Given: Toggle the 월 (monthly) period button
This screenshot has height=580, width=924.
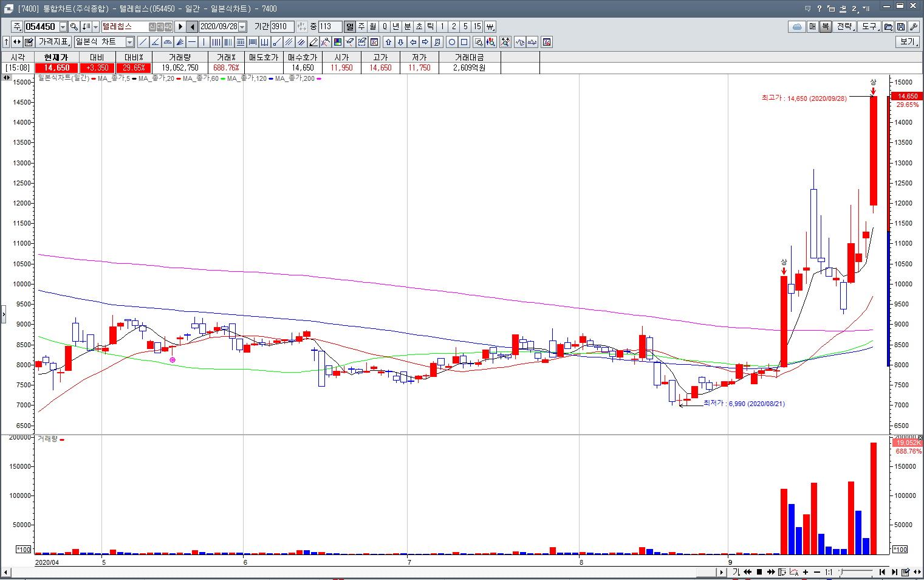Looking at the screenshot, I should tap(373, 27).
